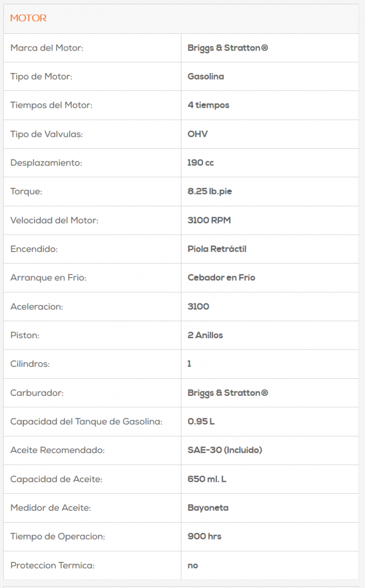365x588 pixels.
Task: Click the Aceleracion row label
Action: pyautogui.click(x=37, y=307)
